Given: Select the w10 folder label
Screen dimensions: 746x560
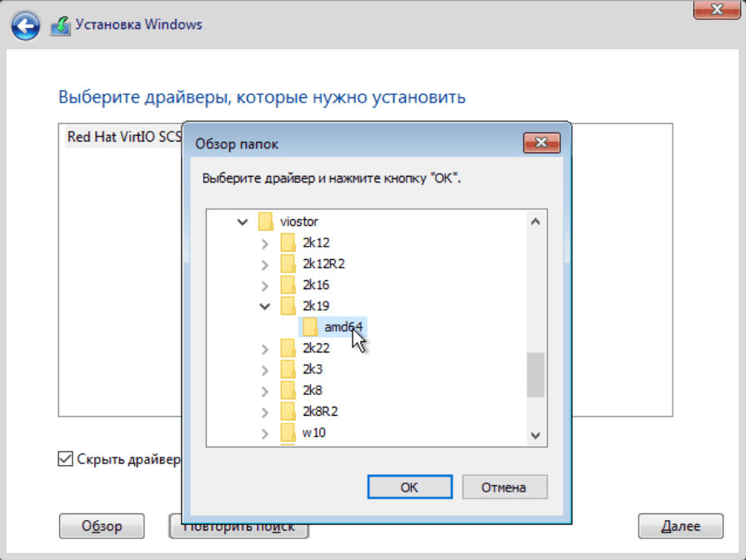Looking at the screenshot, I should (x=314, y=432).
